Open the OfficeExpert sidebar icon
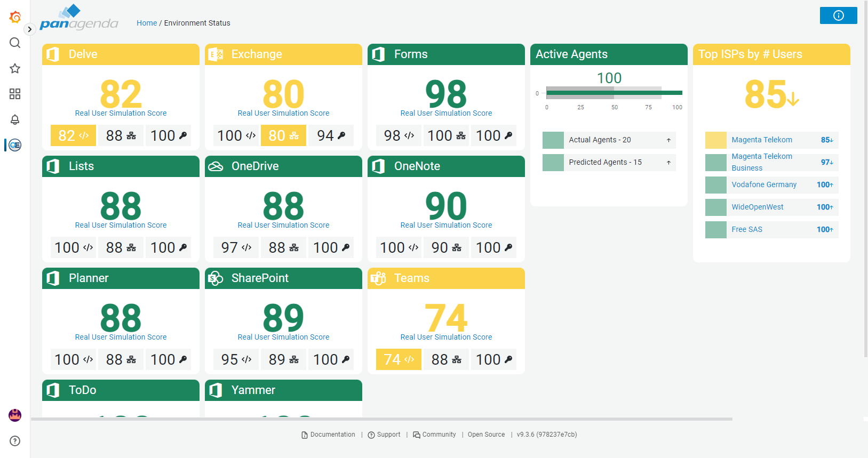The width and height of the screenshot is (868, 458). 15,145
